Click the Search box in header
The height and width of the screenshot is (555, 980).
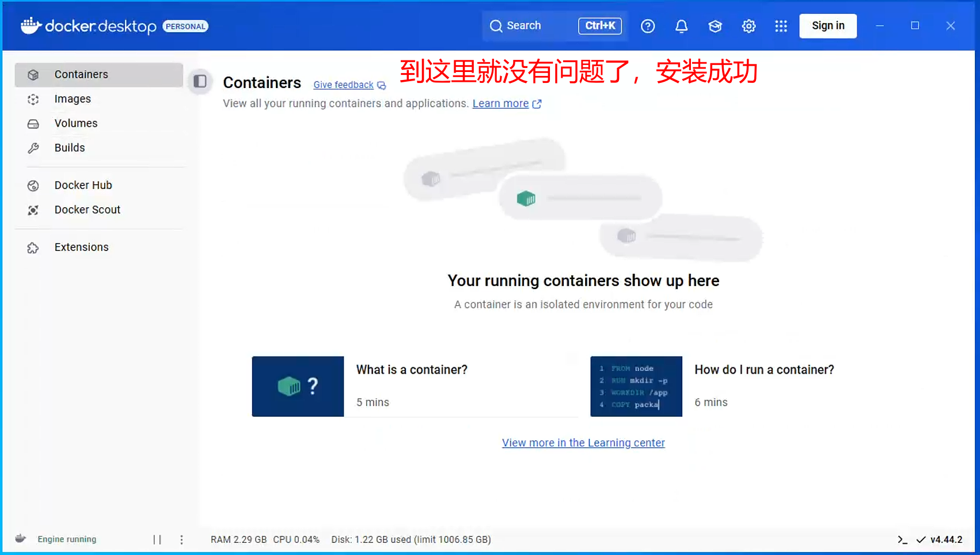click(554, 26)
